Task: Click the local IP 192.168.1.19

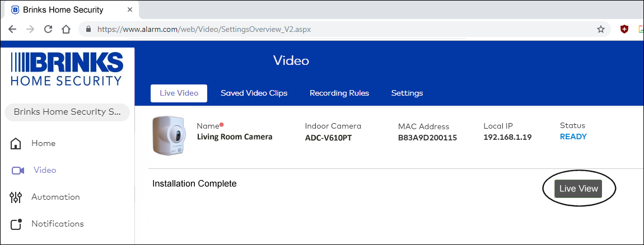Action: pyautogui.click(x=508, y=137)
